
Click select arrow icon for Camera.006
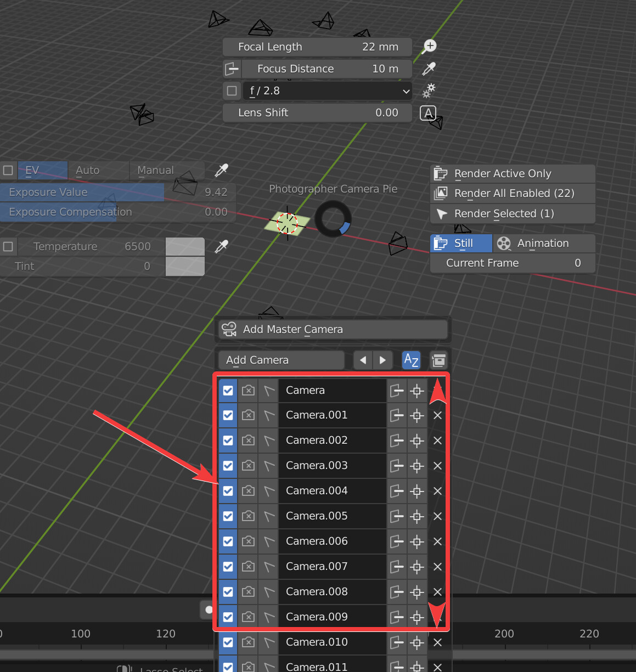coord(268,541)
